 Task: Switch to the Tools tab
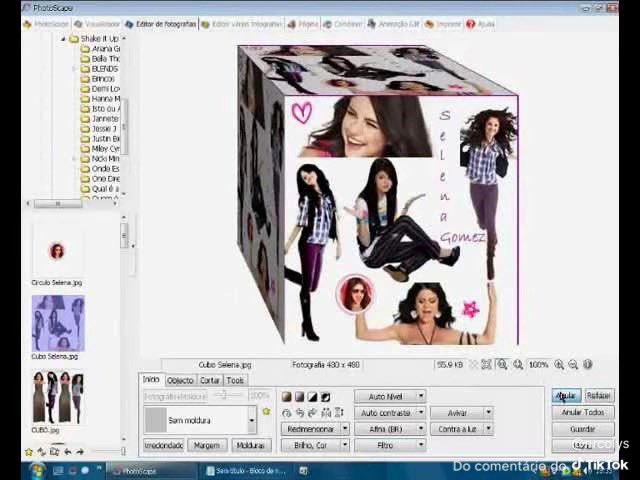[x=235, y=380]
